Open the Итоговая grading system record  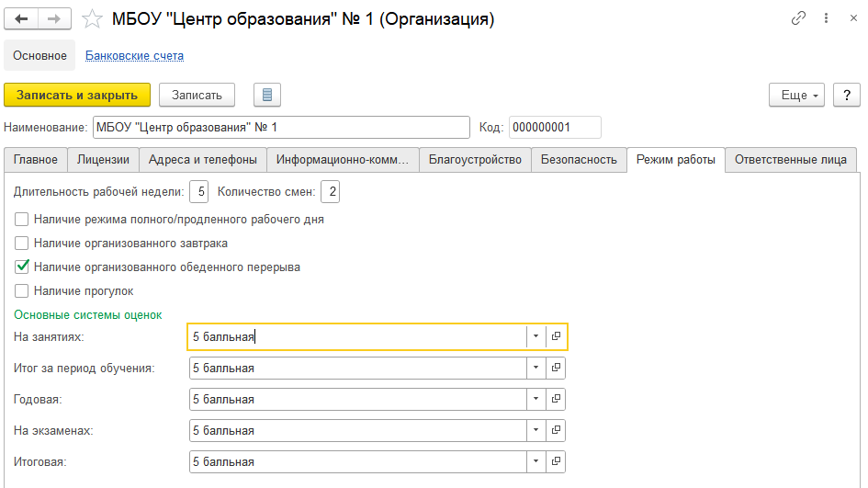[556, 462]
